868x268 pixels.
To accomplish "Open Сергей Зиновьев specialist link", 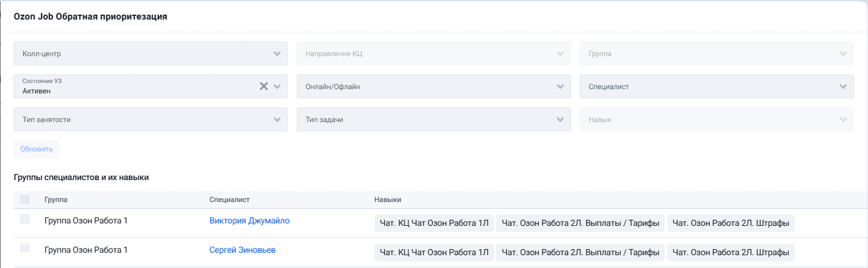I will (246, 250).
